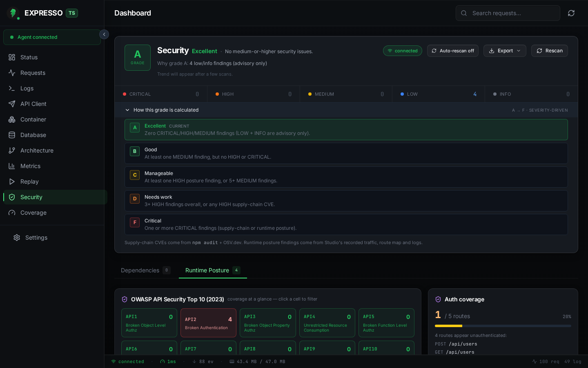Click the grade A badge
588x368 pixels.
pos(138,58)
